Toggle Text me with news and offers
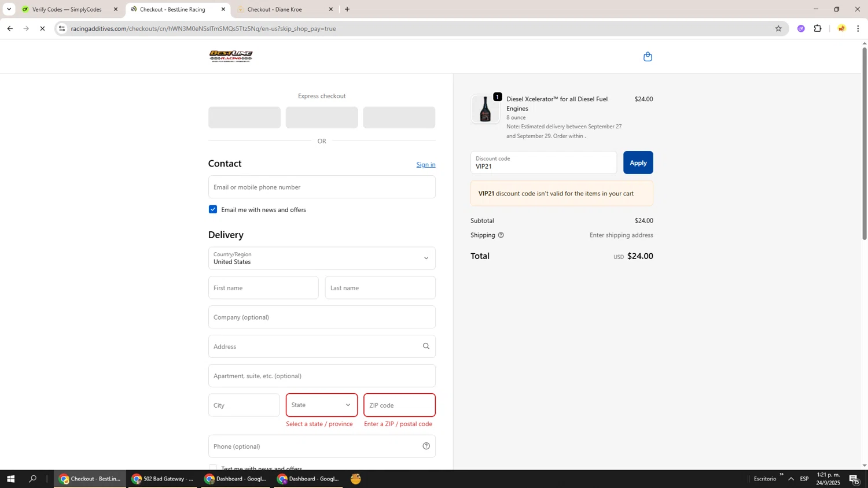This screenshot has height=488, width=868. [213, 468]
